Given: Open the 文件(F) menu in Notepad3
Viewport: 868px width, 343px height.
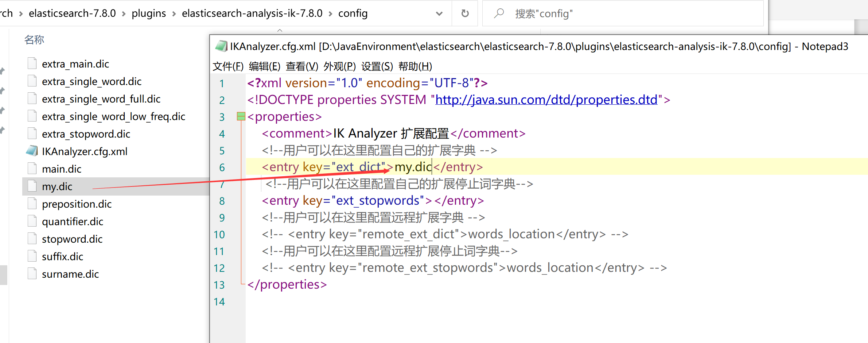Looking at the screenshot, I should click(x=228, y=66).
